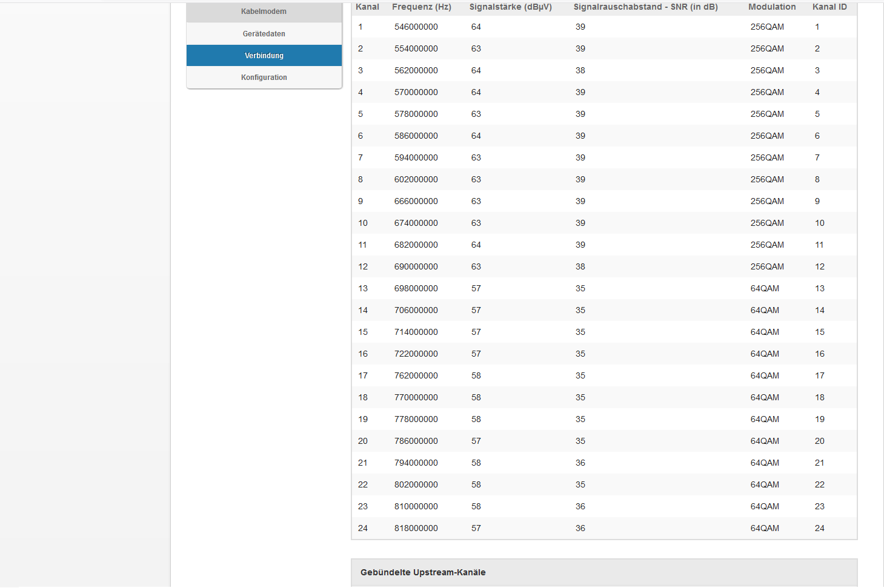Select frequency value 562000000
884x588 pixels.
point(416,70)
